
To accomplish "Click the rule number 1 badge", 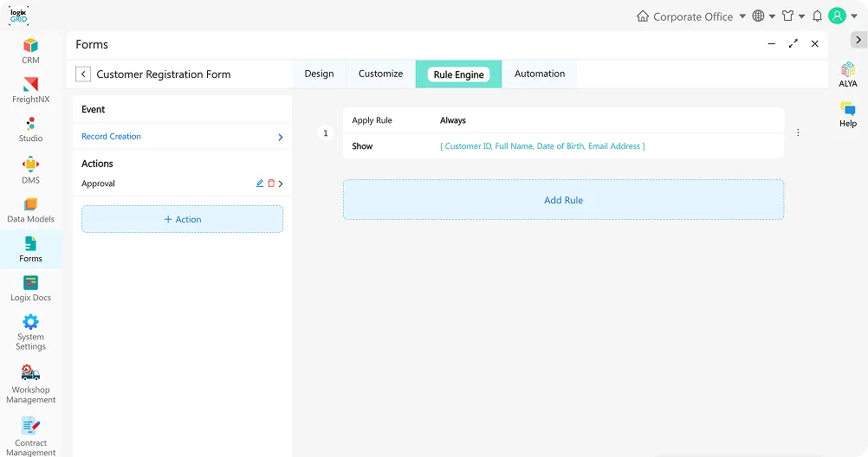I will [x=326, y=132].
